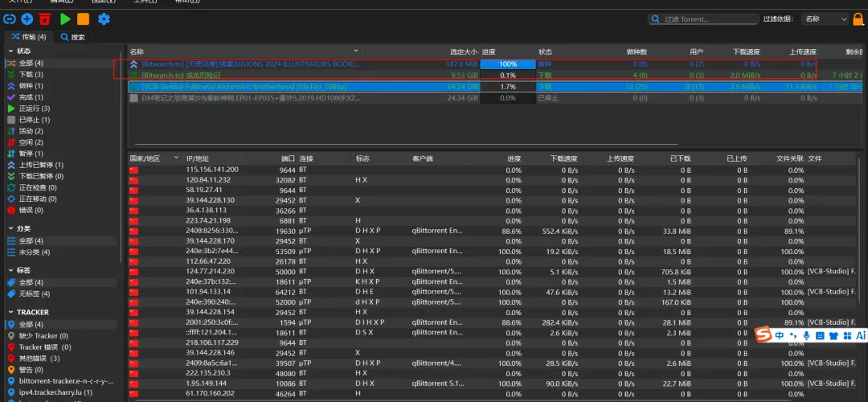Select Tracker 错误 (0) filter
This screenshot has width=868, height=402.
[61, 347]
